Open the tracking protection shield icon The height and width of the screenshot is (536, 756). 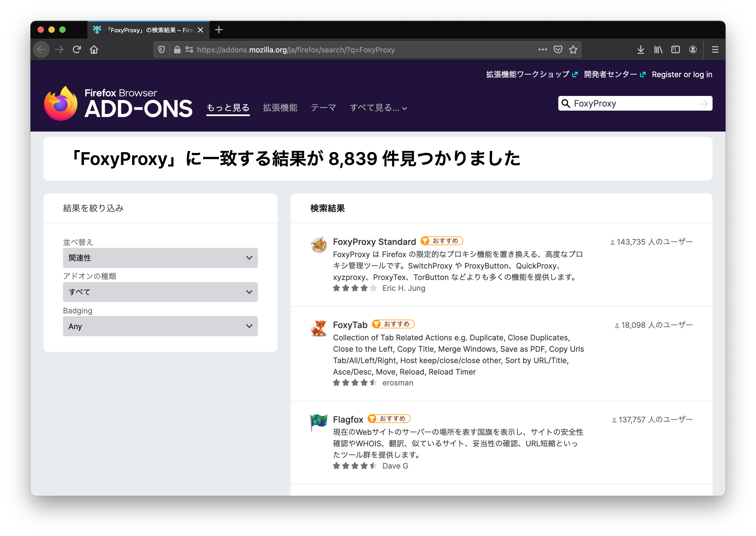(x=162, y=50)
